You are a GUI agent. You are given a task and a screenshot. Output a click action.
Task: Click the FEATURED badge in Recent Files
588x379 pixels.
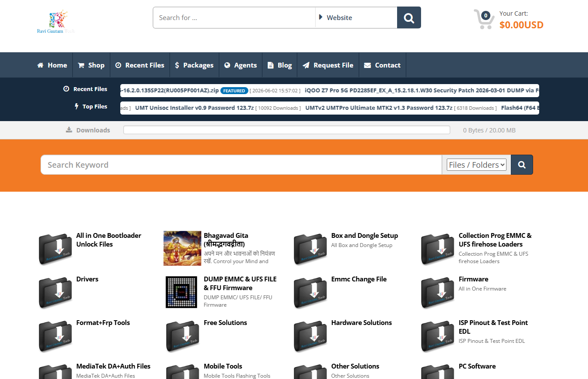click(x=234, y=91)
